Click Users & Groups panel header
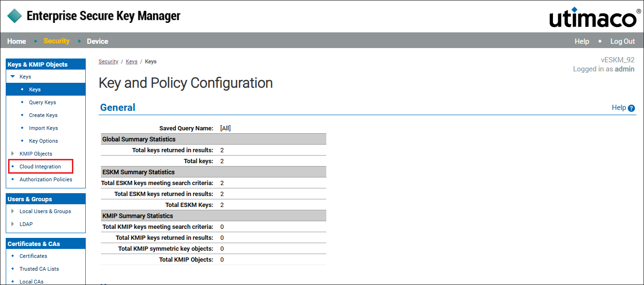 pos(46,199)
